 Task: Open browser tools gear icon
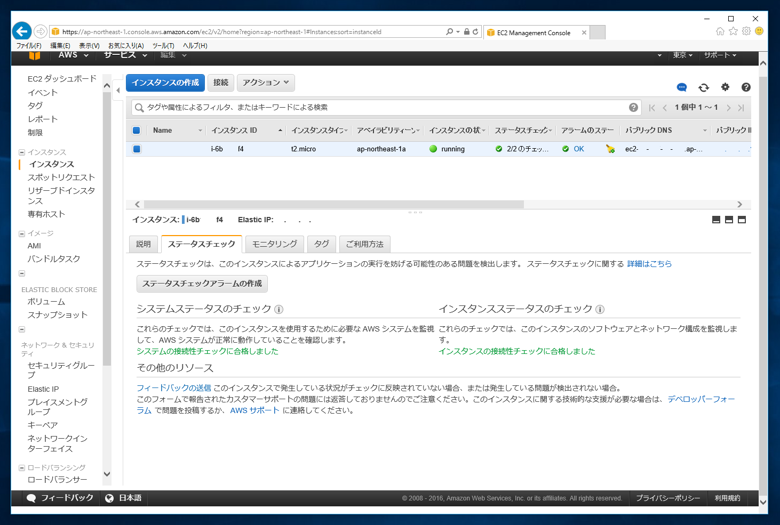click(746, 31)
